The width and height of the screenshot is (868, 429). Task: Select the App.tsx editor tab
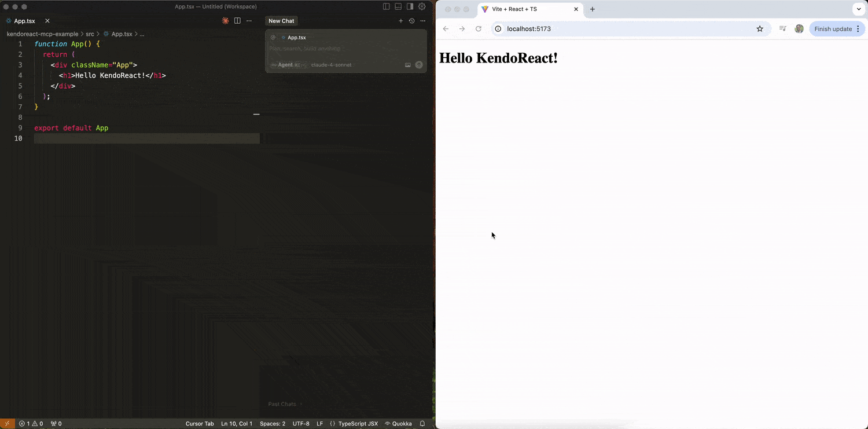(24, 21)
